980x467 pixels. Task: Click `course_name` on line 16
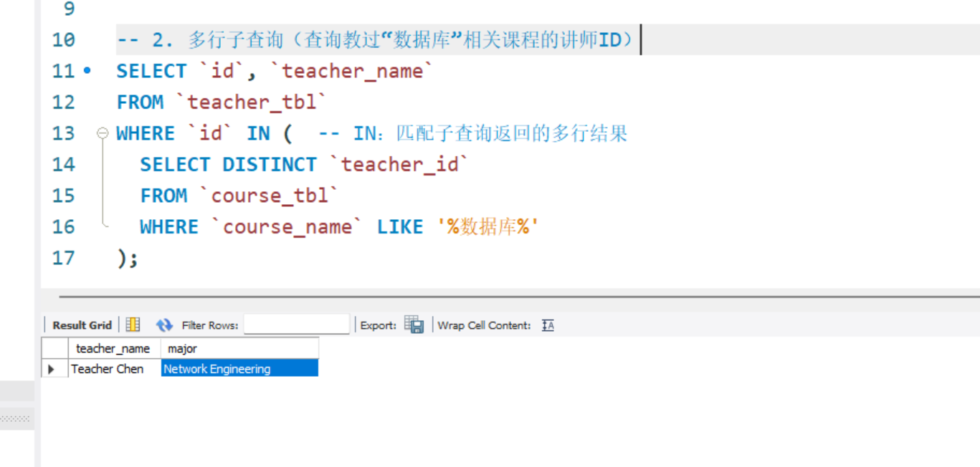tap(287, 226)
